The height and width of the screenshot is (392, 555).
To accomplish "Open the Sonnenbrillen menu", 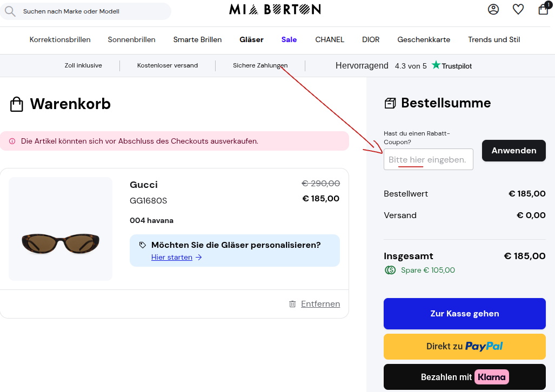I will (132, 39).
